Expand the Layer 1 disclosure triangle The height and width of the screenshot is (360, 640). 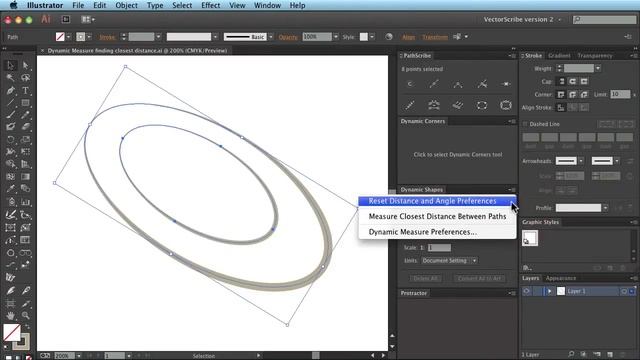549,291
